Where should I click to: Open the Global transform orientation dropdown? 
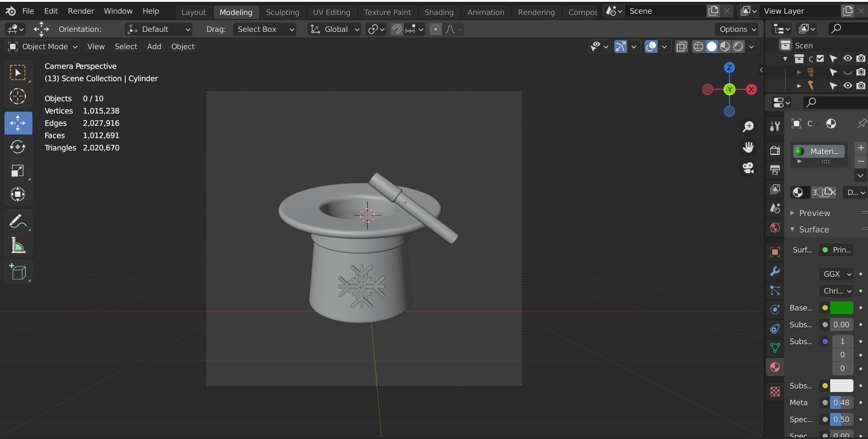[x=334, y=30]
